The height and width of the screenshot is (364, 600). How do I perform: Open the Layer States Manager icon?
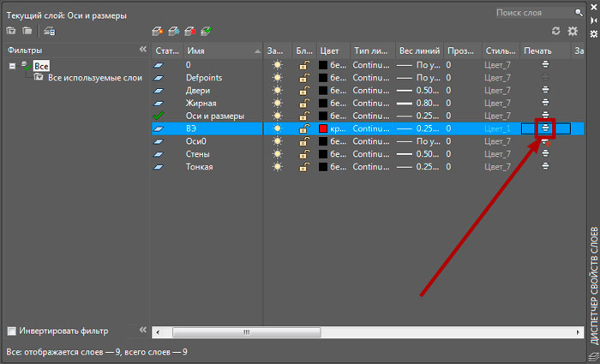point(50,31)
